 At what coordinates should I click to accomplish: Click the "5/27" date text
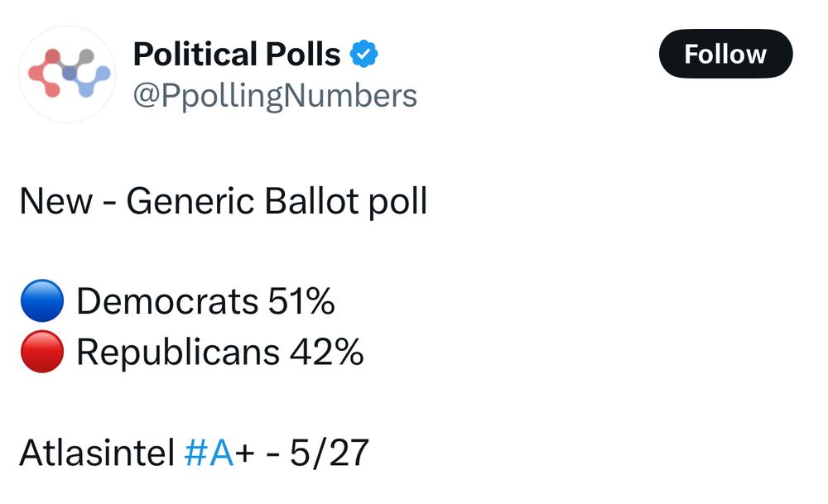click(329, 454)
